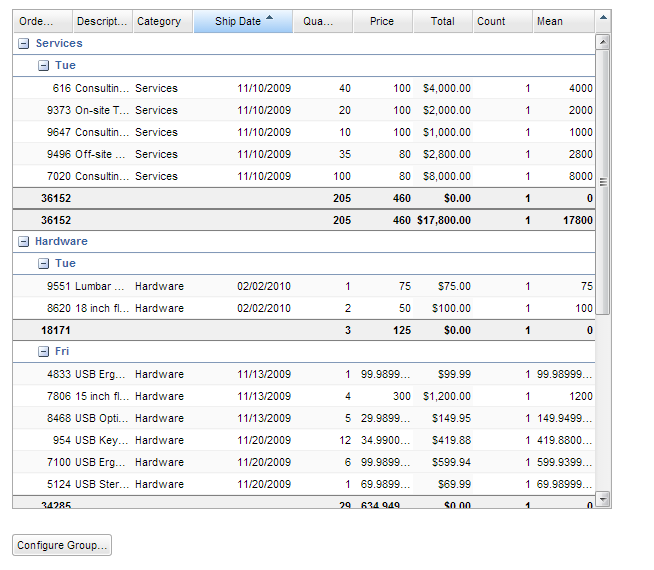Sort by Ship Date column header
Screen dimensions: 654x570
coord(242,22)
